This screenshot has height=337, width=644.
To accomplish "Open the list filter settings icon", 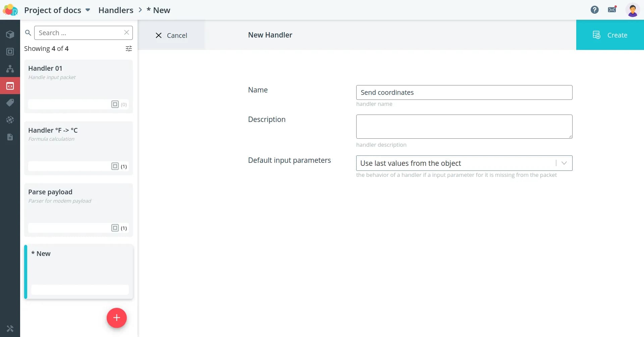I will click(128, 49).
